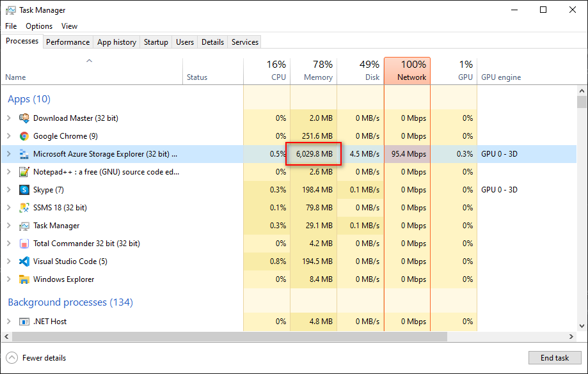Go to the Services tab
588x374 pixels.
click(x=245, y=42)
